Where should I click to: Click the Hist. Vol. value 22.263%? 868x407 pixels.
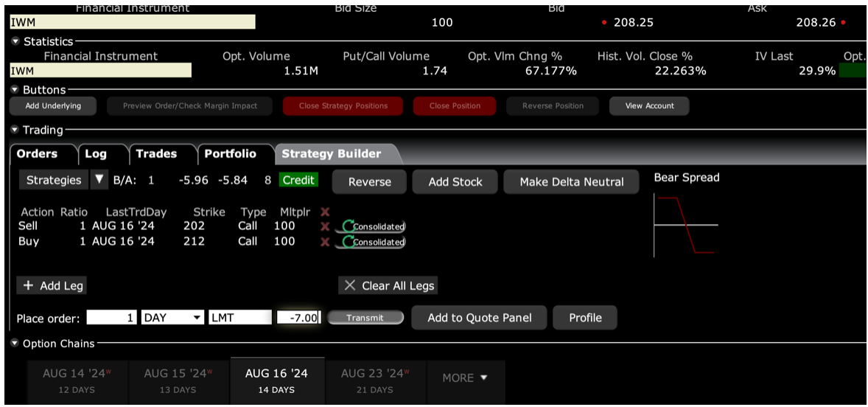(x=680, y=71)
